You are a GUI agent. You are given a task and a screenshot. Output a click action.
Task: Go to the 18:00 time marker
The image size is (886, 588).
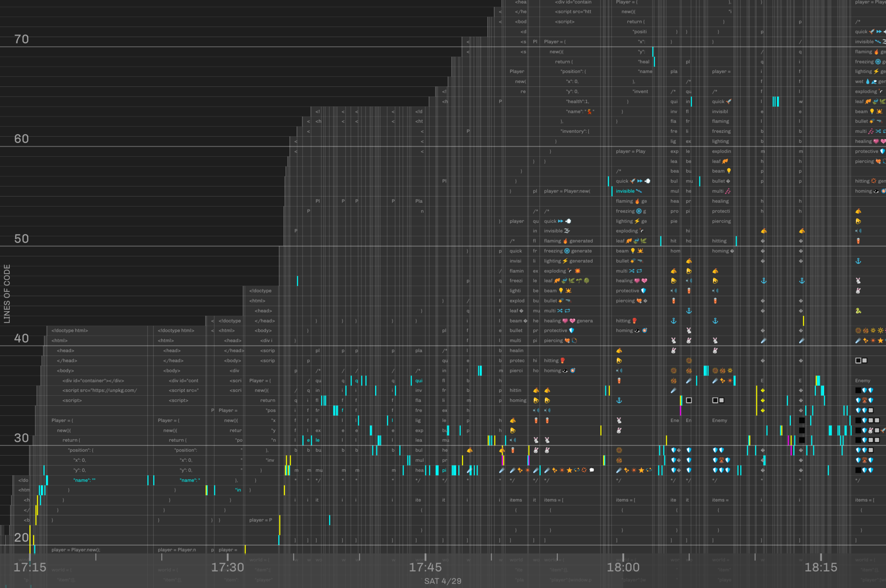pyautogui.click(x=623, y=567)
